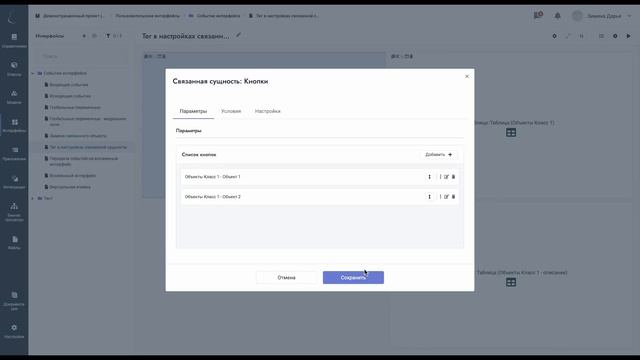Open Модели section in left sidebar
The width and height of the screenshot is (640, 360).
point(14,97)
